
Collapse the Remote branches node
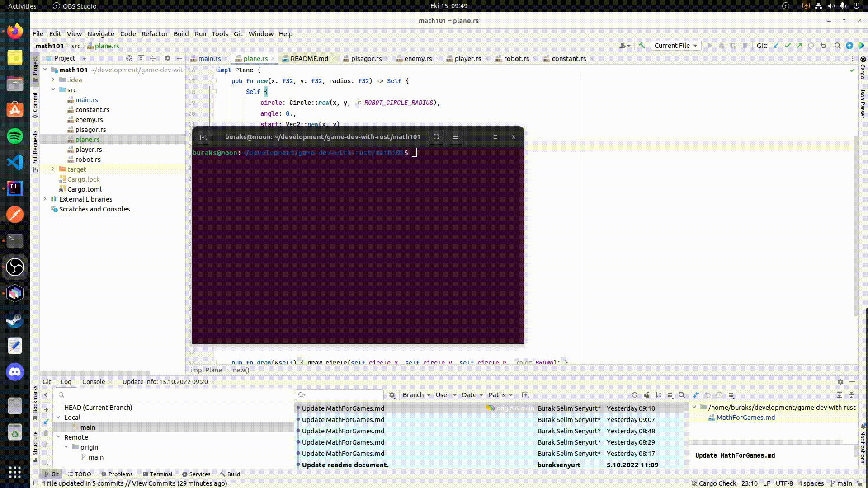point(58,437)
